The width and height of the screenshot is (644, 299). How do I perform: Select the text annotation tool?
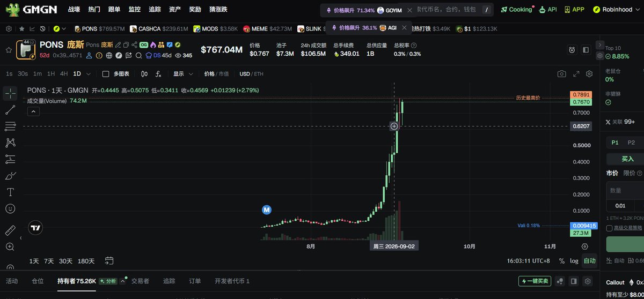point(10,192)
